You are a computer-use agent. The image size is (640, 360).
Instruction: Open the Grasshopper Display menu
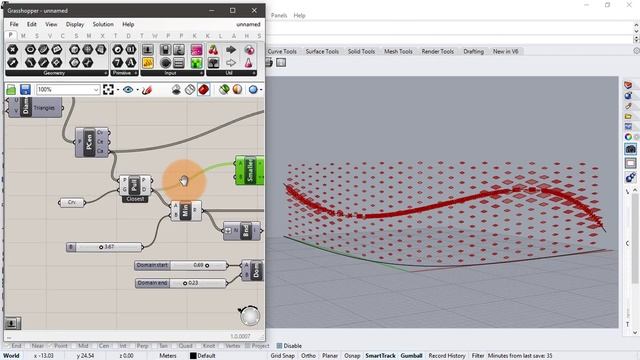coord(75,24)
